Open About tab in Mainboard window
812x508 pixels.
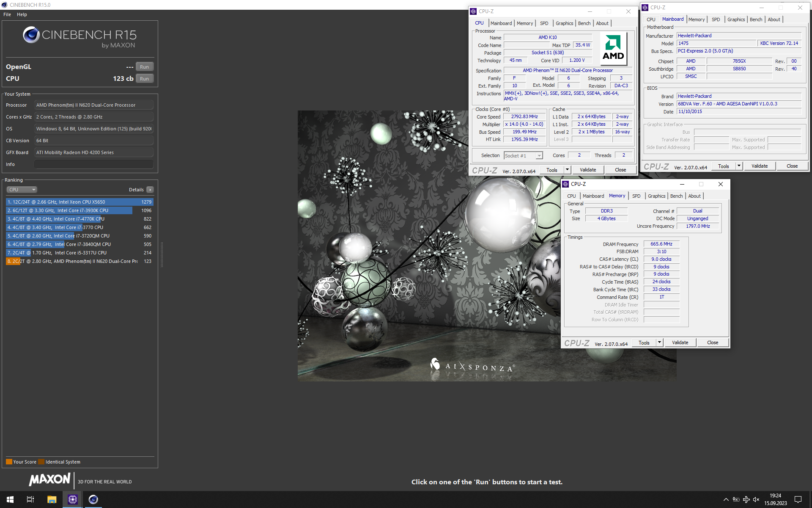tap(774, 19)
